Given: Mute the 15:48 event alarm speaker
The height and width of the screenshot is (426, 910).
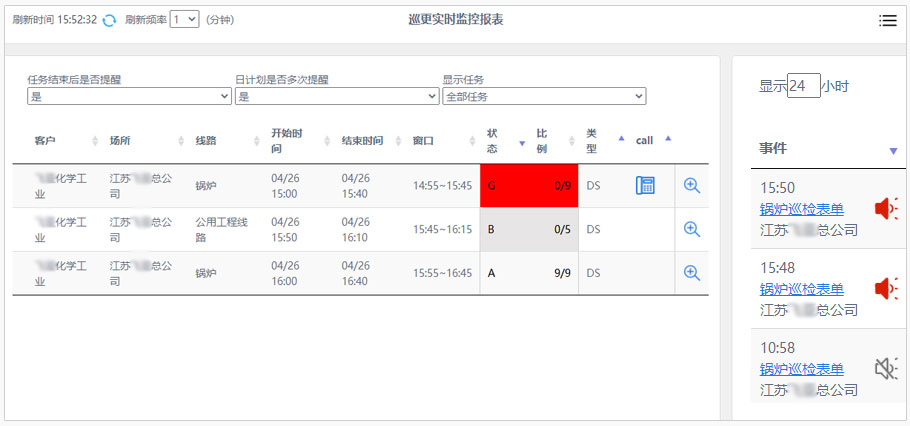Looking at the screenshot, I should pos(885,289).
